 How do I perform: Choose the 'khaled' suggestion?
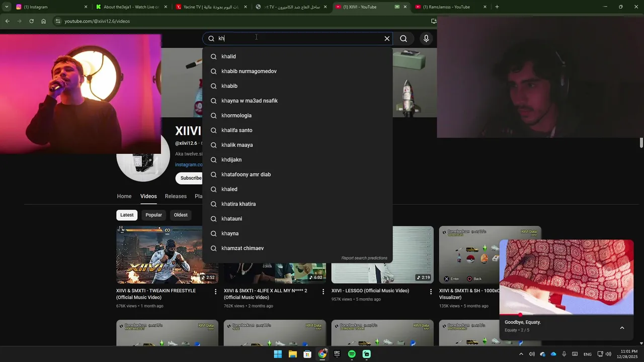click(x=297, y=189)
